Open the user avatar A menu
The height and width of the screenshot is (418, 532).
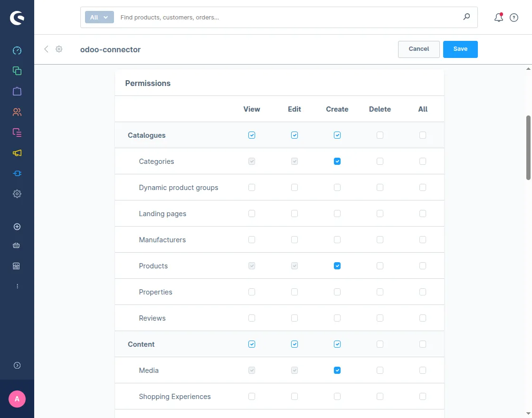click(x=17, y=399)
